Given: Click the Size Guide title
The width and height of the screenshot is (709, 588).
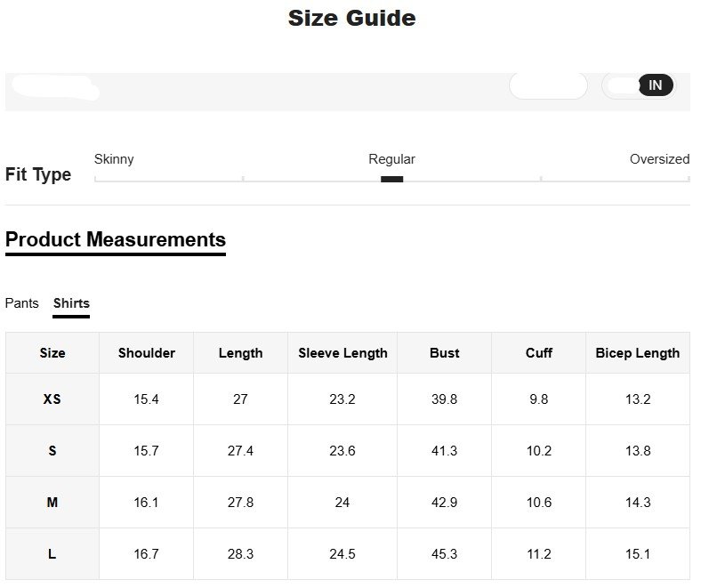Looking at the screenshot, I should point(351,18).
